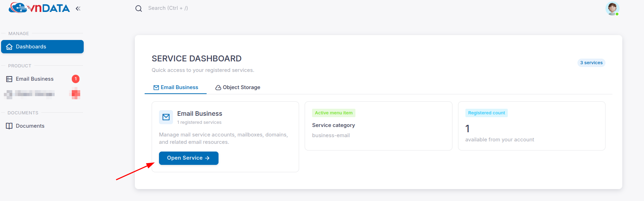The height and width of the screenshot is (201, 644).
Task: Collapse the sidebar with the double chevron
Action: tap(78, 8)
